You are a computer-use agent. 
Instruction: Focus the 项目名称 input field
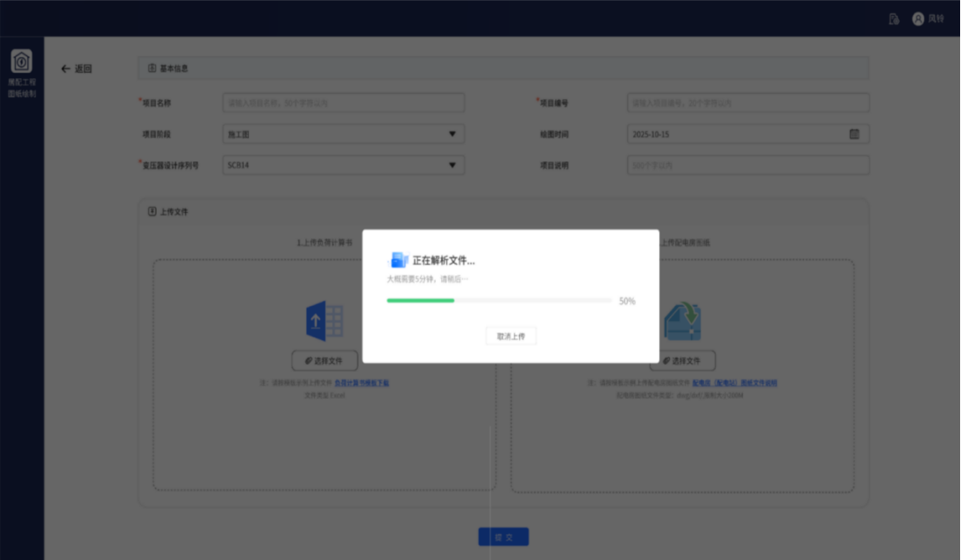pyautogui.click(x=343, y=103)
